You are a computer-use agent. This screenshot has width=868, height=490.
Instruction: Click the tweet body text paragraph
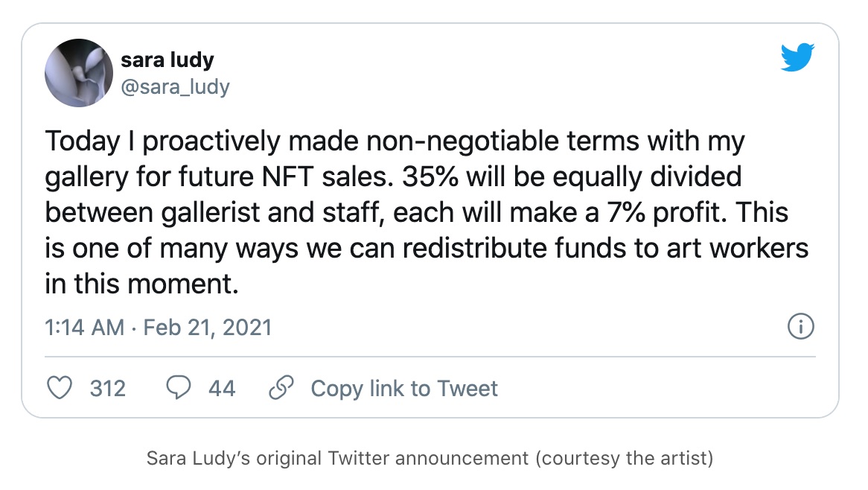pyautogui.click(x=426, y=212)
